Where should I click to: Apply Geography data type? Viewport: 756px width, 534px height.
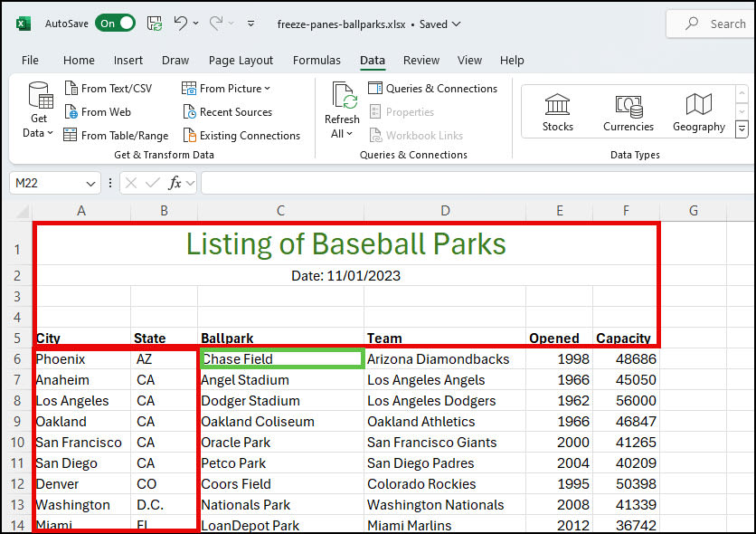coord(698,111)
